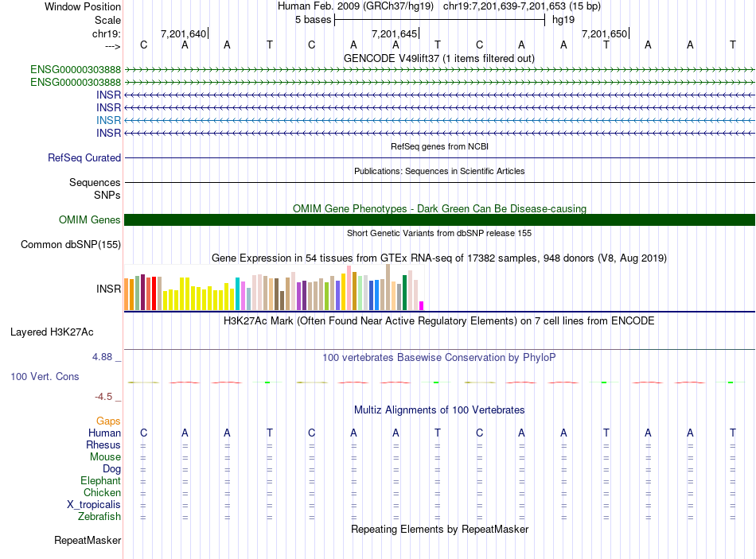756x559 pixels.
Task: Click the RefSeq Curated track label
Action: click(84, 158)
